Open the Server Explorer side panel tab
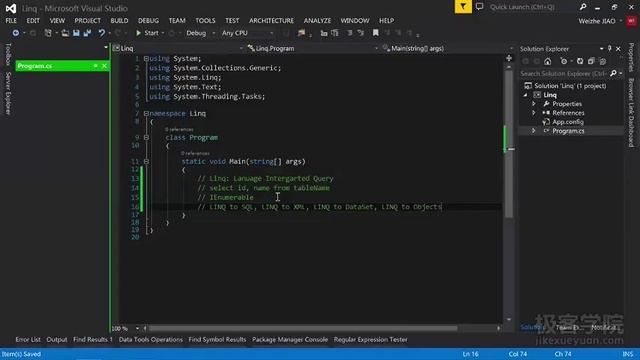Screen dimensions: 640x360 [x=8, y=93]
